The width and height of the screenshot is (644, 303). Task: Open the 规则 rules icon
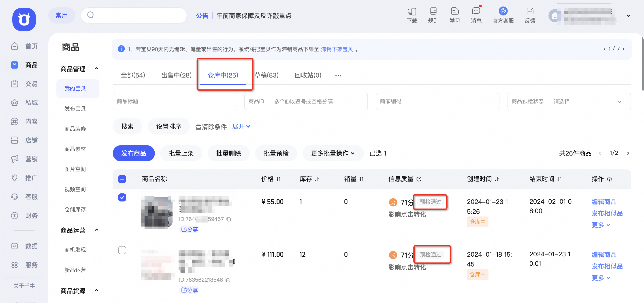coord(433,15)
